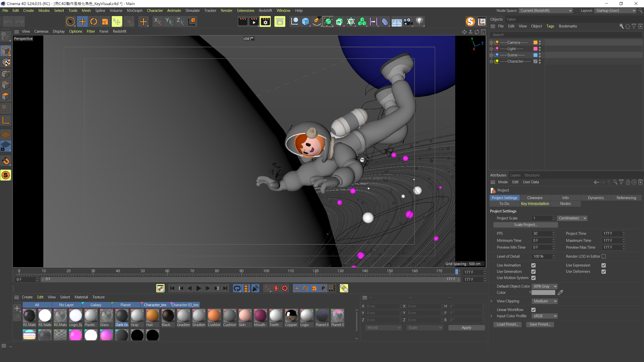Viewport: 644px width, 362px height.
Task: Open Input Color Profile sRGB dropdown
Action: point(545,316)
